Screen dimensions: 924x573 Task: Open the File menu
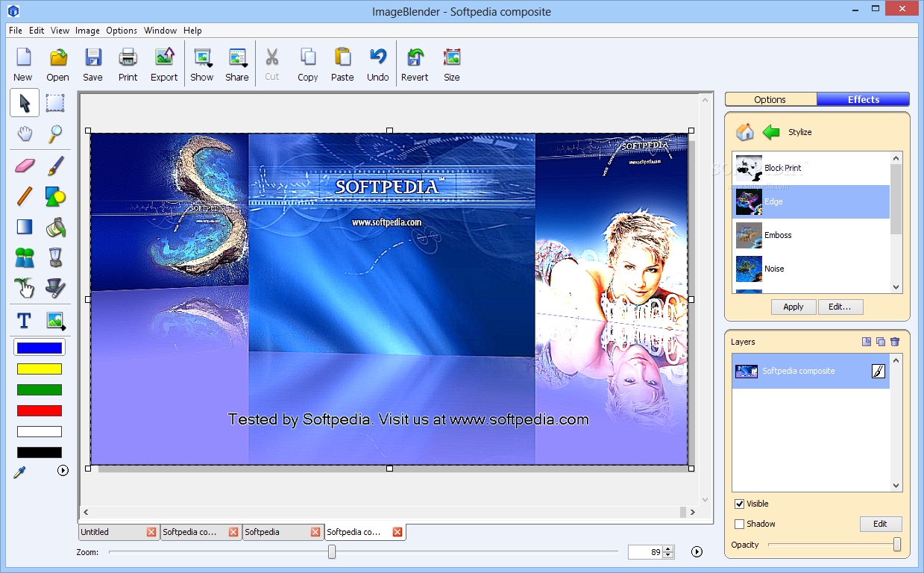pyautogui.click(x=16, y=31)
